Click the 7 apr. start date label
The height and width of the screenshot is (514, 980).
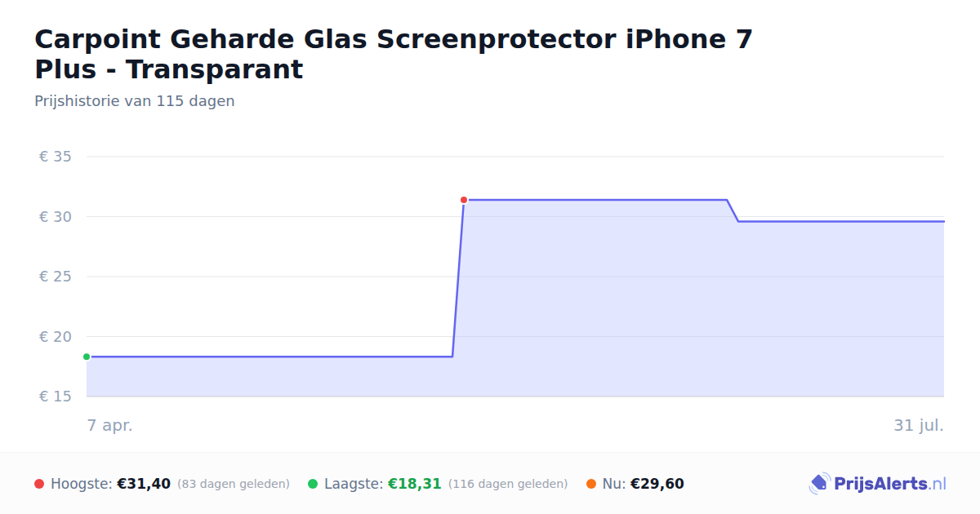pyautogui.click(x=110, y=425)
